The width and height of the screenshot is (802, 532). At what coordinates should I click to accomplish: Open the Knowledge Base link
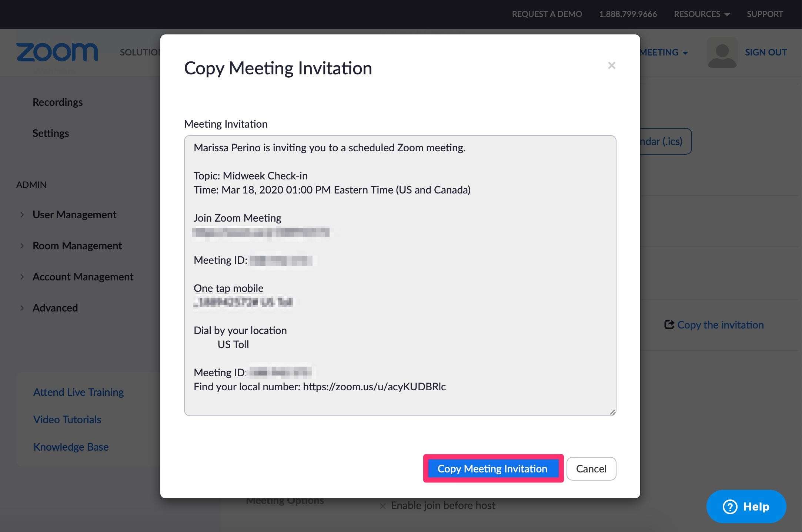click(x=71, y=447)
